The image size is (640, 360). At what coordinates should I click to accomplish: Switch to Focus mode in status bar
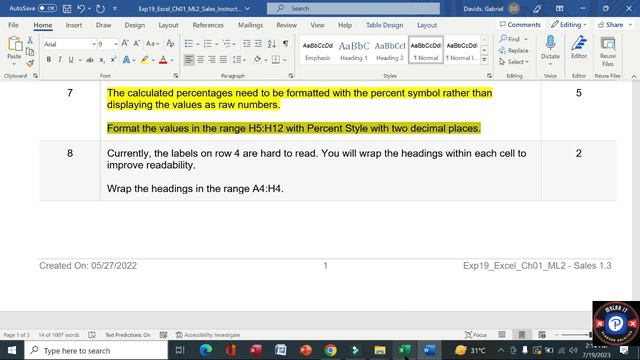476,335
